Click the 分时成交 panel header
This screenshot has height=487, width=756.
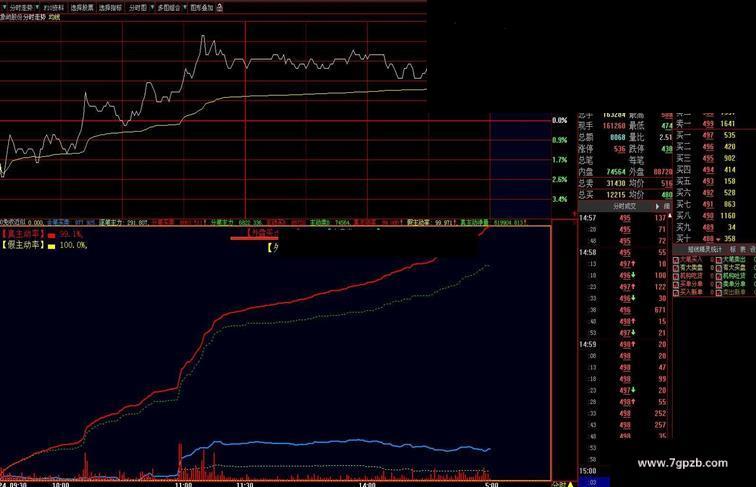point(624,206)
